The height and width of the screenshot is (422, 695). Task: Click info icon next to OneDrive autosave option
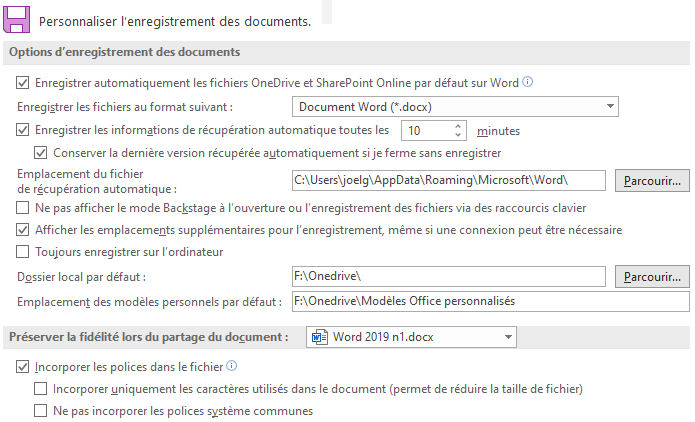tap(527, 82)
